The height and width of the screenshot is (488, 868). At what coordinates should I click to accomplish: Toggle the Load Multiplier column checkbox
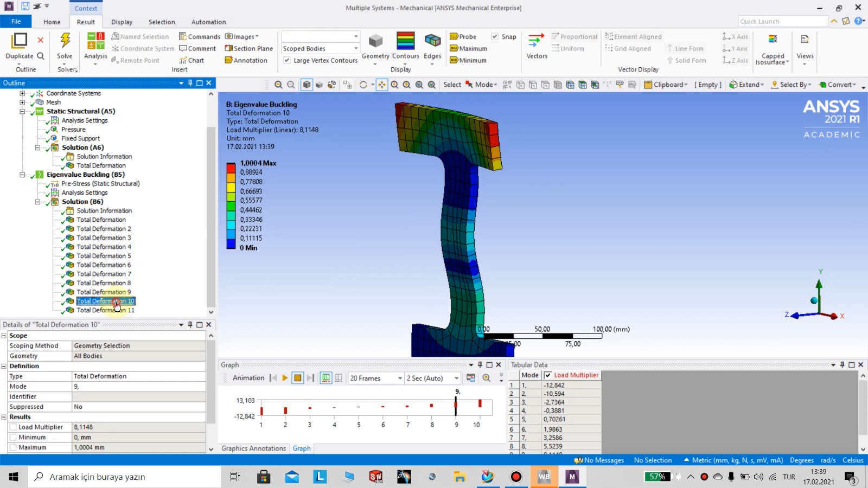[548, 375]
